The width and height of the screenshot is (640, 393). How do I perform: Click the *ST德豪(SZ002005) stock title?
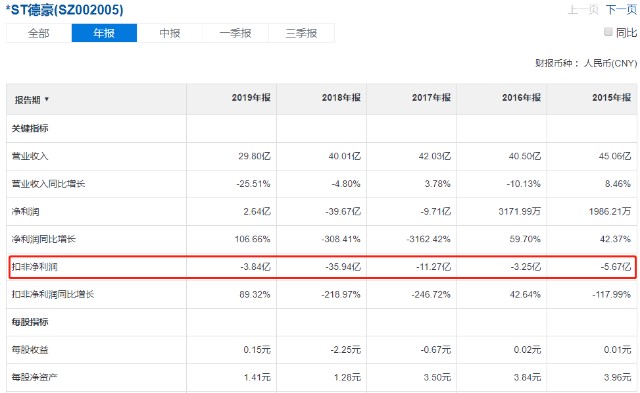click(64, 10)
